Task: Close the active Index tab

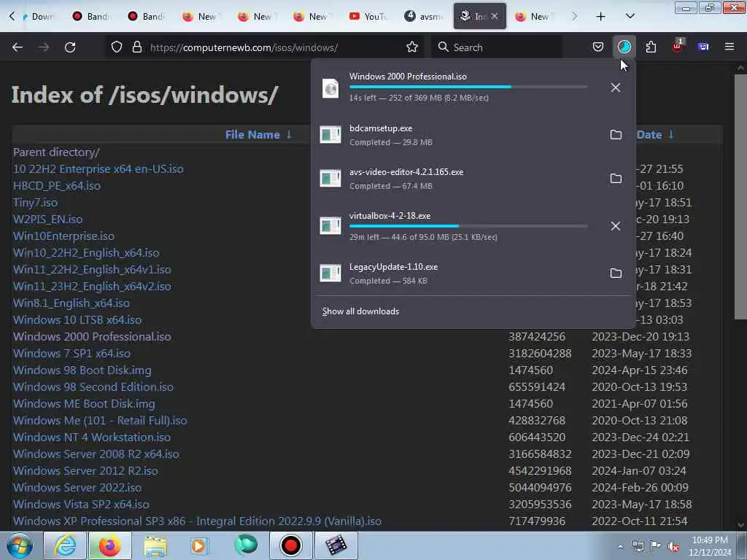Action: (495, 16)
